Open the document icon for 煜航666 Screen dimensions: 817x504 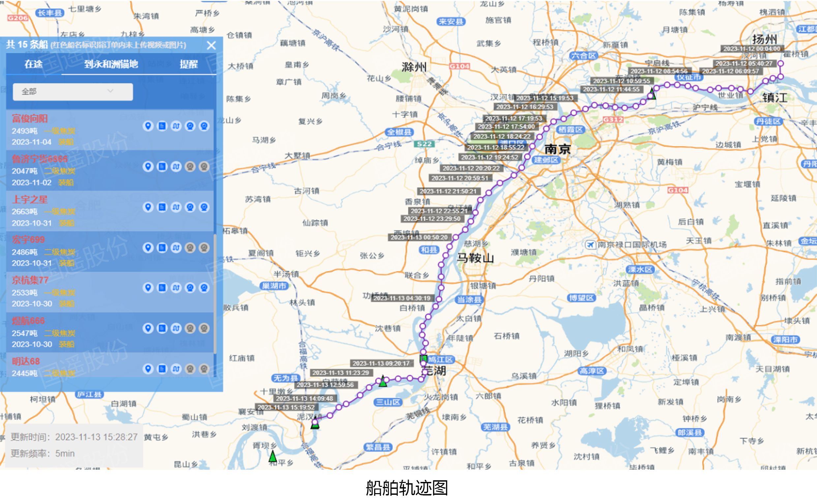pos(163,328)
